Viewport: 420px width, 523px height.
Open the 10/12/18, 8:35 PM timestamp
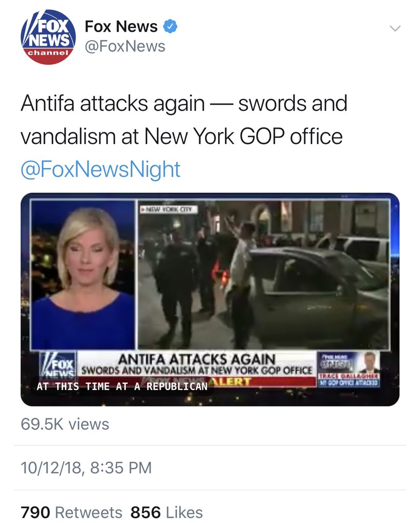pos(86,468)
